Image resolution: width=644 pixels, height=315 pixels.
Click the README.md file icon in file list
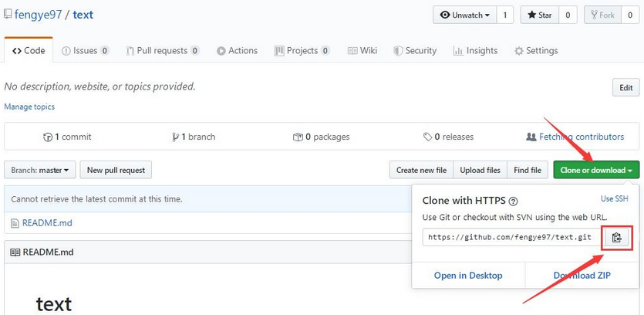[x=15, y=223]
